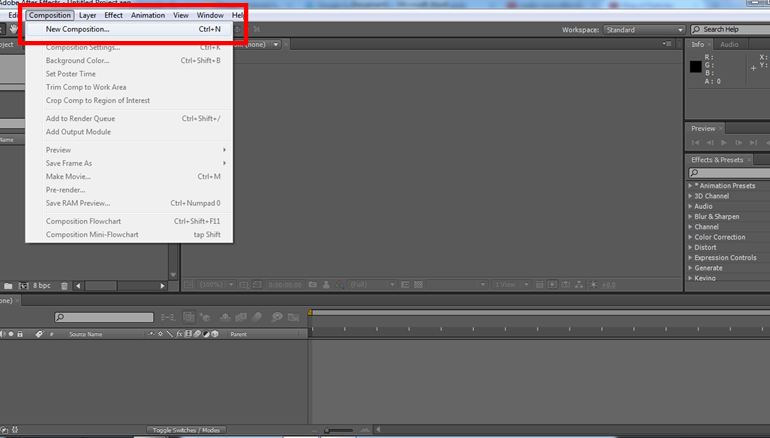Click the Info panel tab

(x=700, y=44)
